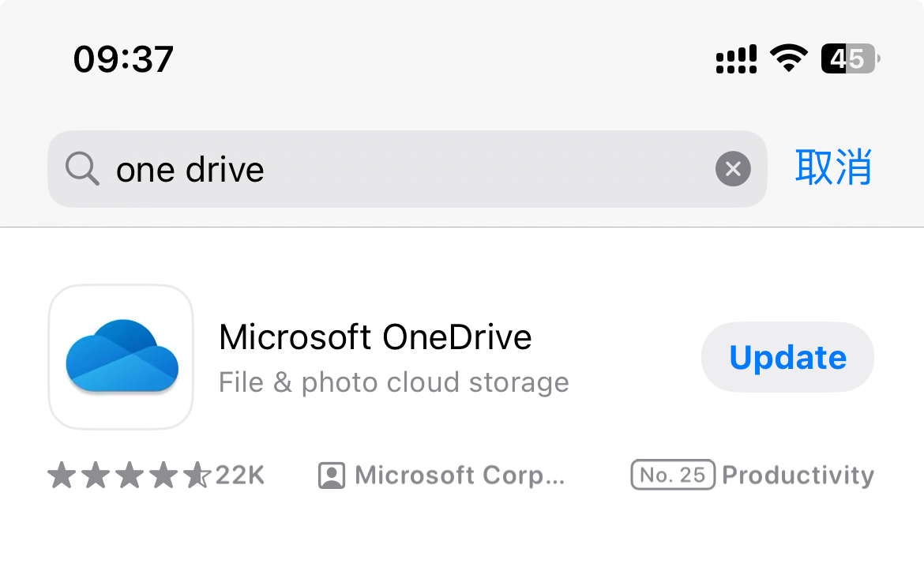
Task: Open the Microsoft OneDrive title link
Action: coord(375,336)
